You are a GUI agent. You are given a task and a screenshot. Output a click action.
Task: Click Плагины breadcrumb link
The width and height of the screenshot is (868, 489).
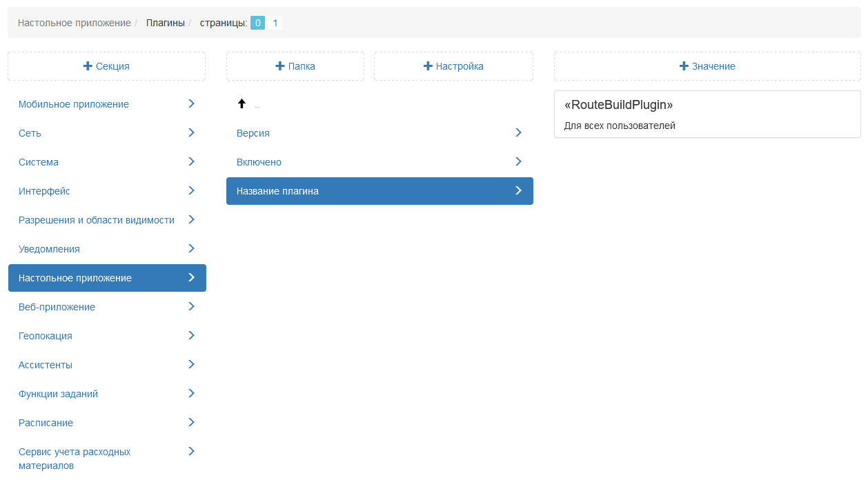pyautogui.click(x=166, y=23)
